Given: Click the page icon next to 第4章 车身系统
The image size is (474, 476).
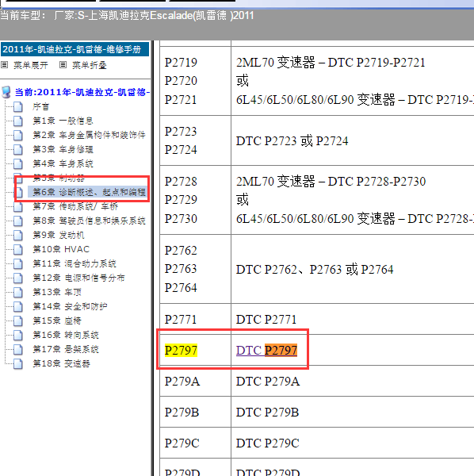Looking at the screenshot, I should click(18, 163).
